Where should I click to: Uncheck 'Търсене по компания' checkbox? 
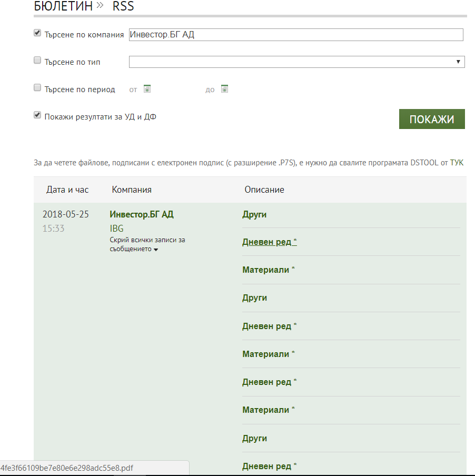pyautogui.click(x=37, y=33)
